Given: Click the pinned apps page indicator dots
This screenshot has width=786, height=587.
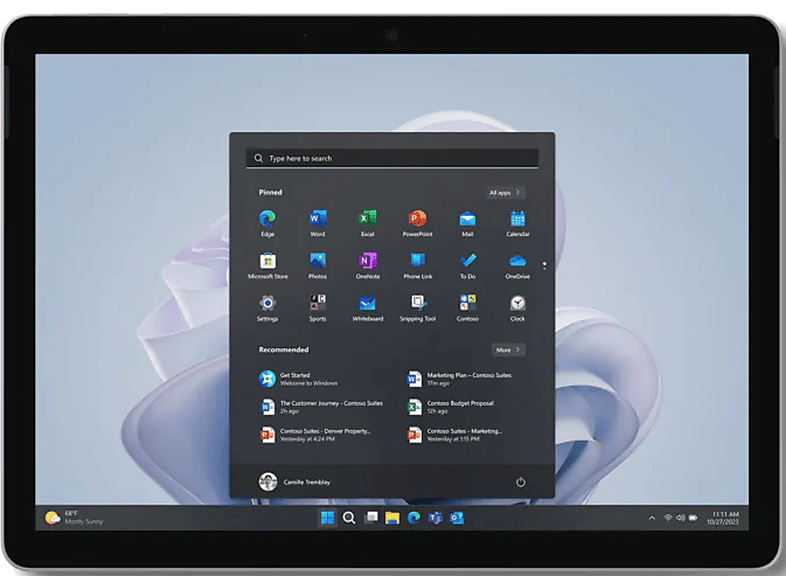Looking at the screenshot, I should click(544, 265).
